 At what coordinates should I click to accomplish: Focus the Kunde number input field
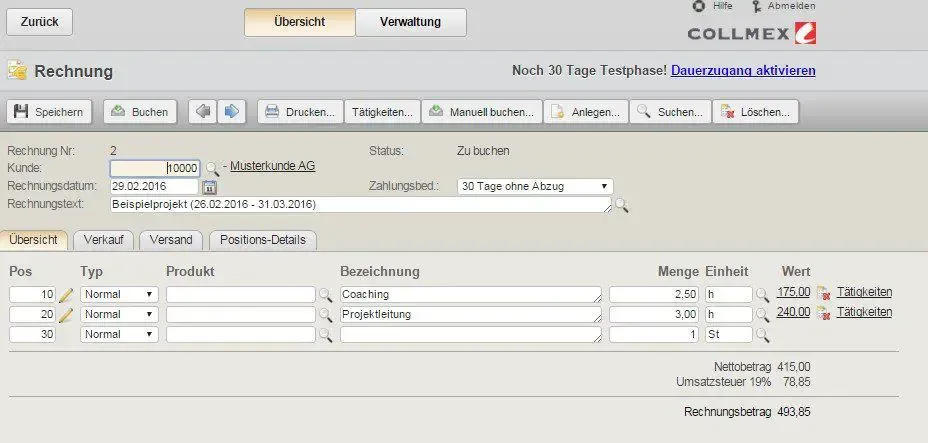point(155,169)
